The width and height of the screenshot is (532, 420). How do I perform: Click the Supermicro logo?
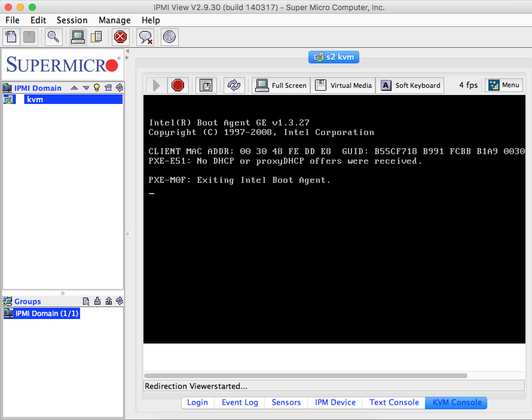pyautogui.click(x=63, y=65)
